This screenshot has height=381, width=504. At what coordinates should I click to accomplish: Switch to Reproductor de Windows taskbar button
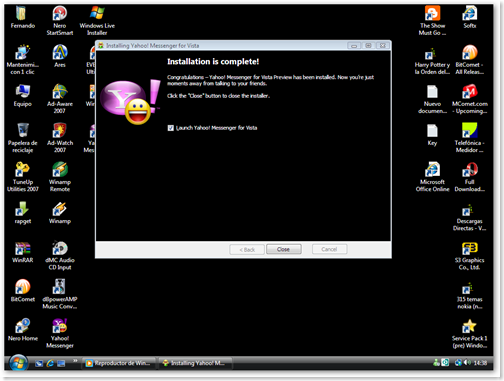coord(119,363)
